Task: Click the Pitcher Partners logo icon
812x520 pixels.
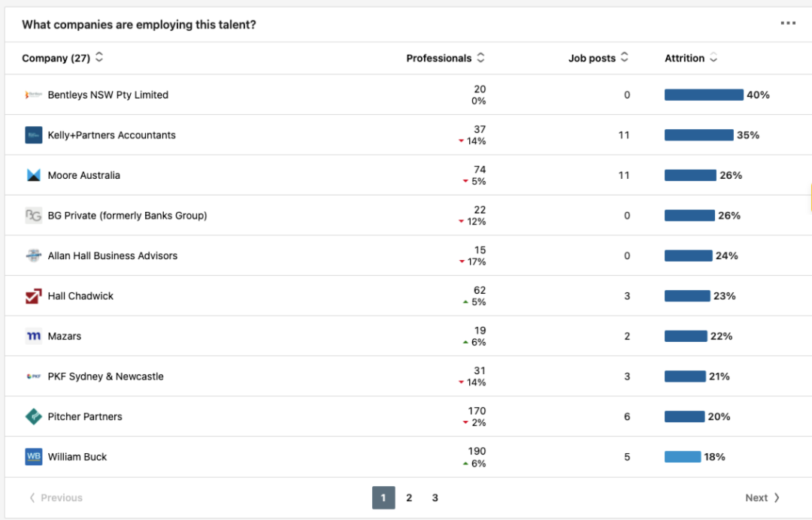Action: [33, 417]
